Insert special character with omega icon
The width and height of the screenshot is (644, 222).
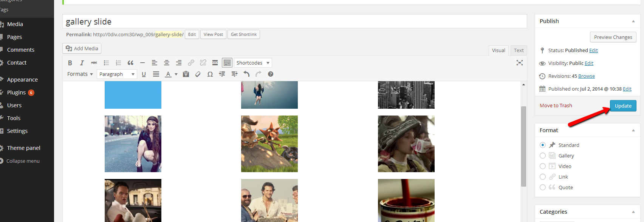[210, 74]
